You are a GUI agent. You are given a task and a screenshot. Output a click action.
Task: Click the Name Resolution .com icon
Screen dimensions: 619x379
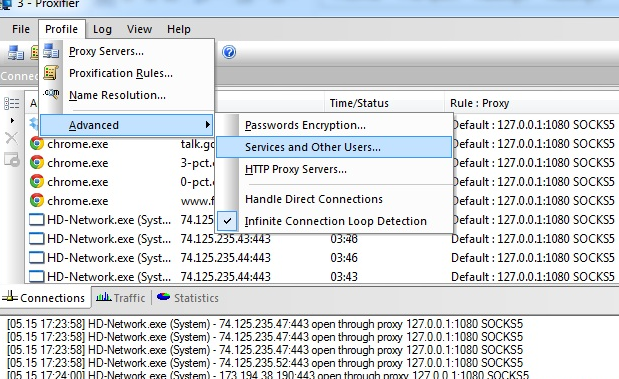(x=51, y=94)
